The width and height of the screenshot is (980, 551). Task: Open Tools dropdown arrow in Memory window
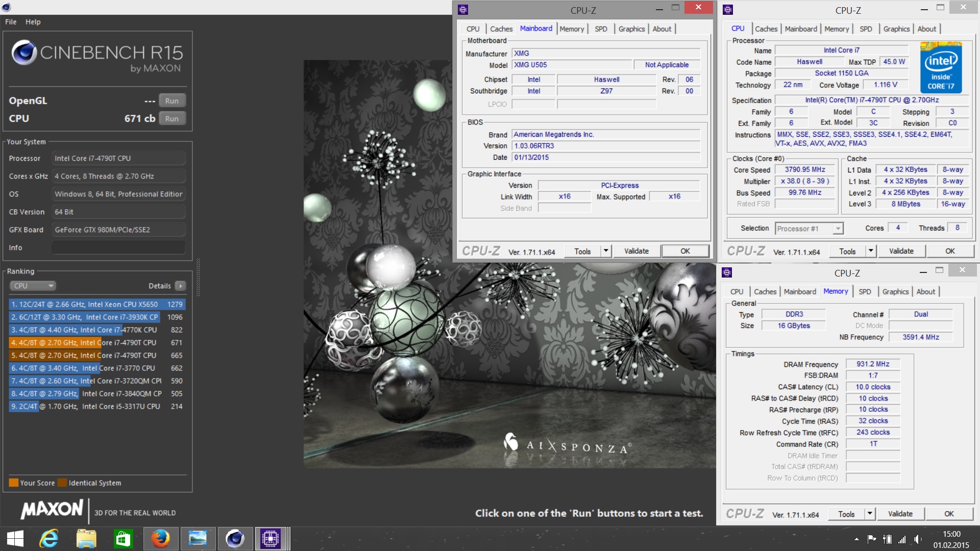point(870,514)
